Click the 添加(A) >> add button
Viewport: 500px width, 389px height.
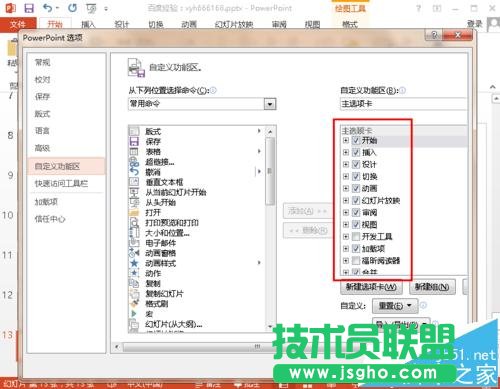click(307, 211)
